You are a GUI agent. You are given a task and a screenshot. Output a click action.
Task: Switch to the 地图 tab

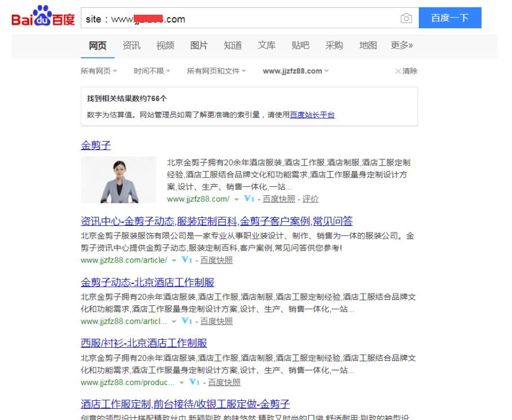click(x=368, y=46)
